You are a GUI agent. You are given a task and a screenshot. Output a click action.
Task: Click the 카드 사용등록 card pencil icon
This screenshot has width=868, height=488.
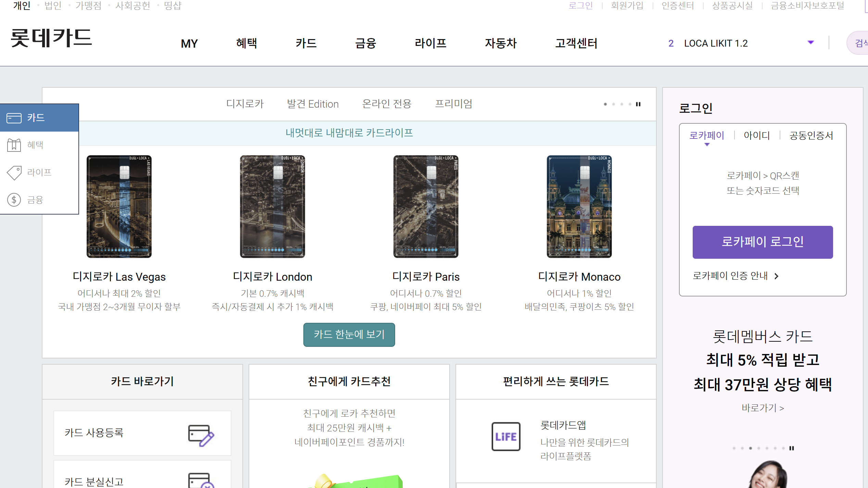pos(201,435)
